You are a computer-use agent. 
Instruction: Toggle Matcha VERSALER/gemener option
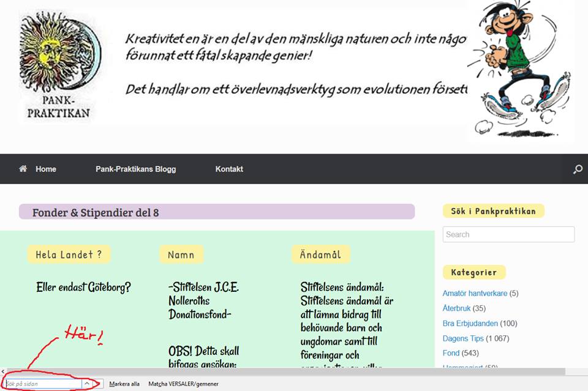tap(183, 384)
